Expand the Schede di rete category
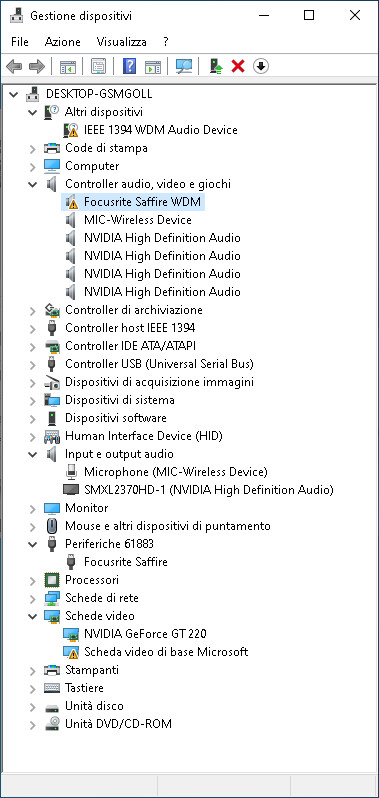Screen dimensions: 379x798 point(33,598)
